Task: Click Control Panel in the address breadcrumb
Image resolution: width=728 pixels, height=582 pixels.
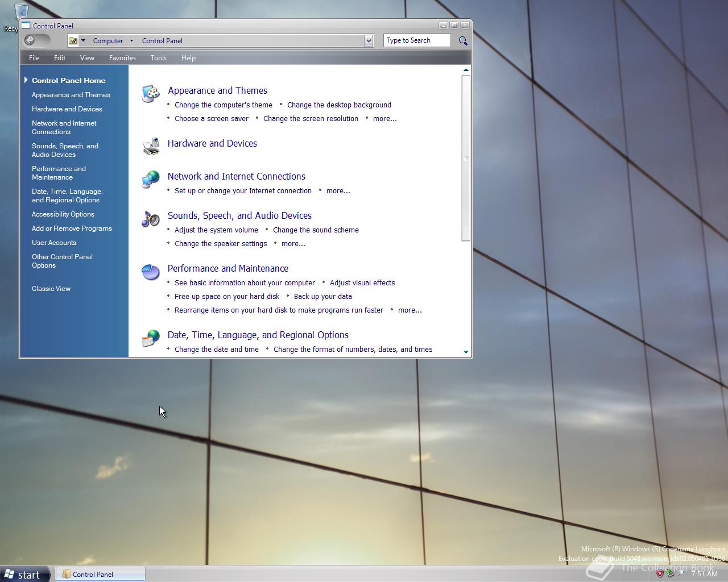Action: coord(162,41)
